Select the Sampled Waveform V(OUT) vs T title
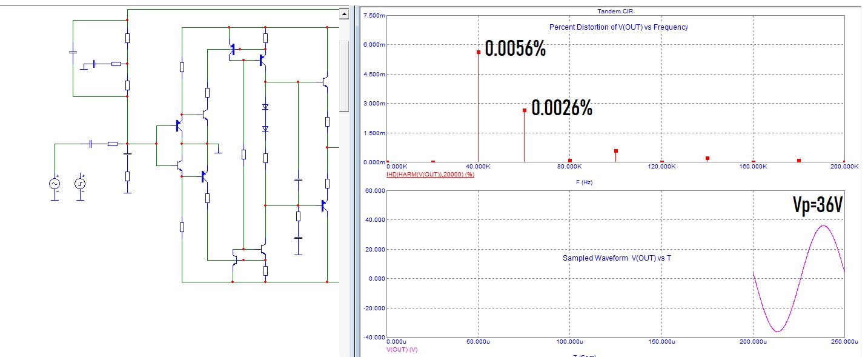868x357 pixels. coord(617,258)
